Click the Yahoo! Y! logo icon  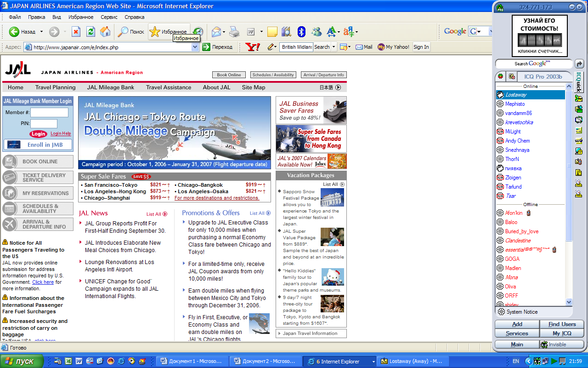pos(253,47)
